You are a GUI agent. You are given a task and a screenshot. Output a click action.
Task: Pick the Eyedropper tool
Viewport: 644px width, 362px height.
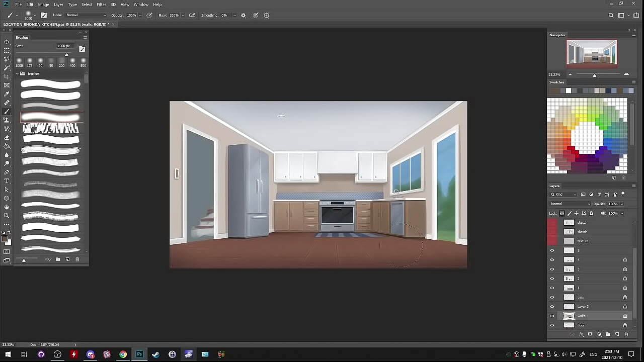[x=7, y=94]
